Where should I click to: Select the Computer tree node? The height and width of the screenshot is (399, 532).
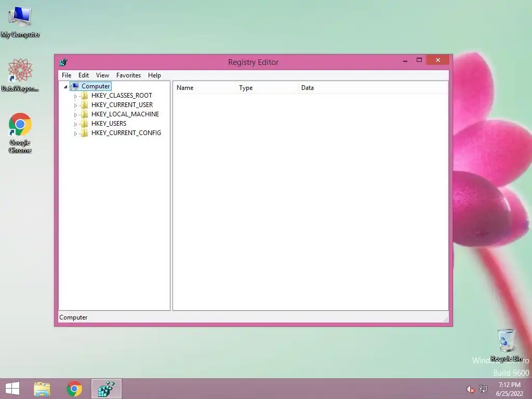[96, 86]
